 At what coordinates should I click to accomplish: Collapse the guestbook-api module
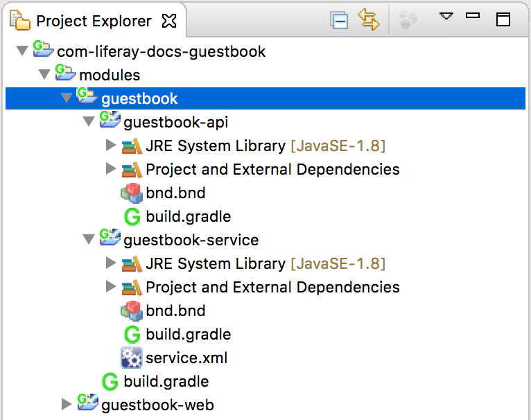(89, 121)
